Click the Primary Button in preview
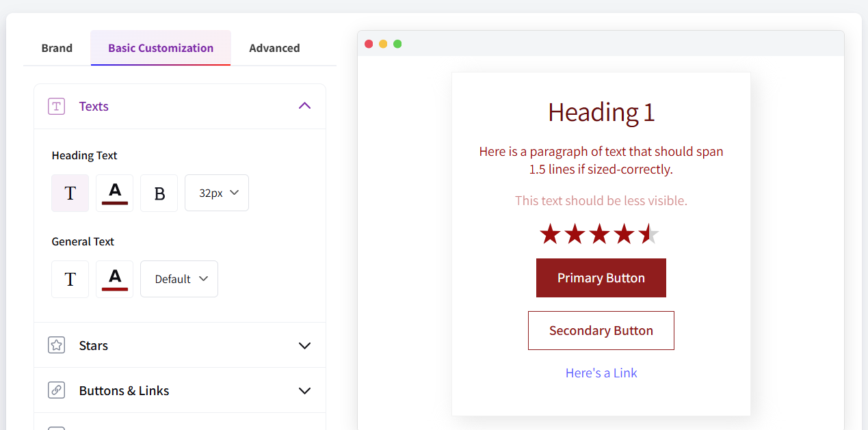Viewport: 868px width, 430px height. tap(601, 278)
